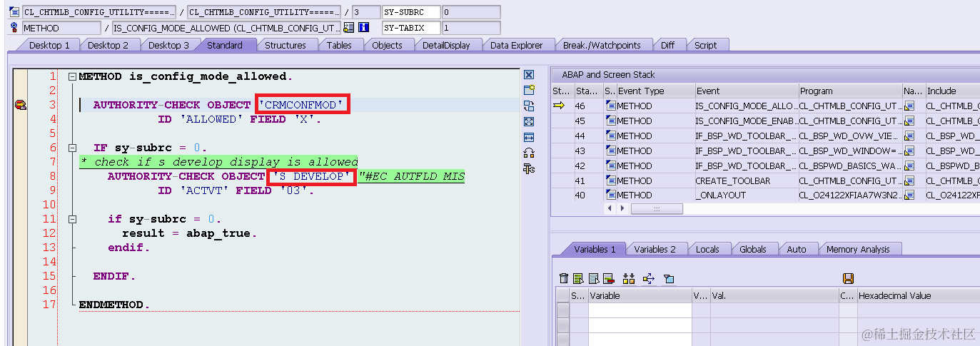The image size is (980, 346).
Task: Click the Include column header
Action: (x=951, y=91)
